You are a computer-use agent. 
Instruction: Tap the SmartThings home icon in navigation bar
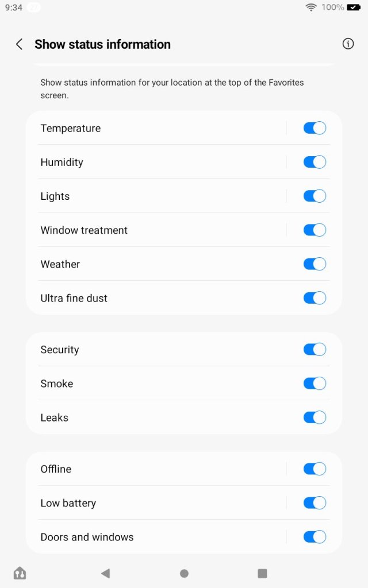20,572
